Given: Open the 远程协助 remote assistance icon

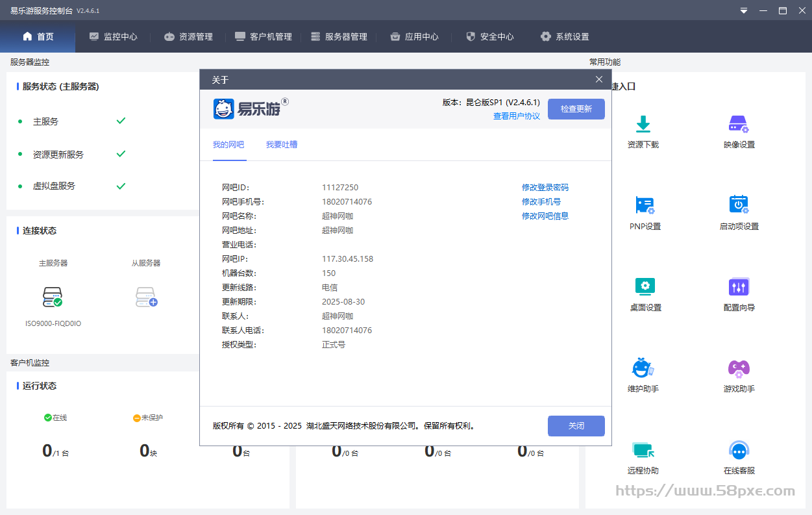Looking at the screenshot, I should click(x=643, y=450).
